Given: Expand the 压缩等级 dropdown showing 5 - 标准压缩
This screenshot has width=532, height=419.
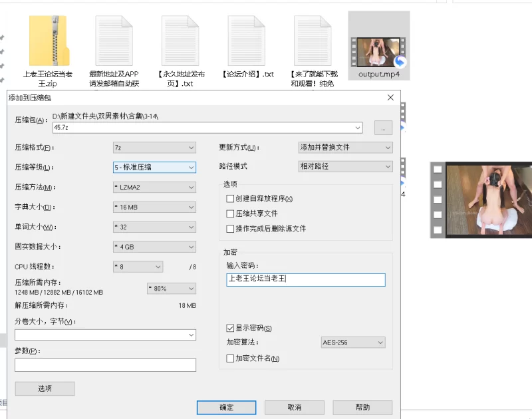Looking at the screenshot, I should [x=154, y=168].
